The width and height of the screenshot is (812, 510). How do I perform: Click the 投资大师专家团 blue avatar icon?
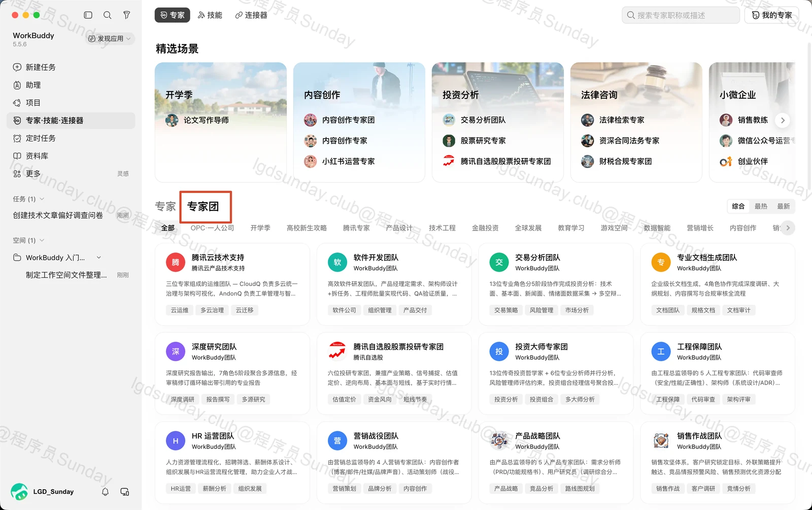tap(499, 352)
